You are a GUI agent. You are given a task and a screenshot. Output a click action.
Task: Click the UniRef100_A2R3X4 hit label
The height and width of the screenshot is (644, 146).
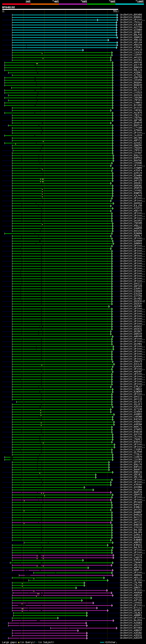[x=131, y=407]
